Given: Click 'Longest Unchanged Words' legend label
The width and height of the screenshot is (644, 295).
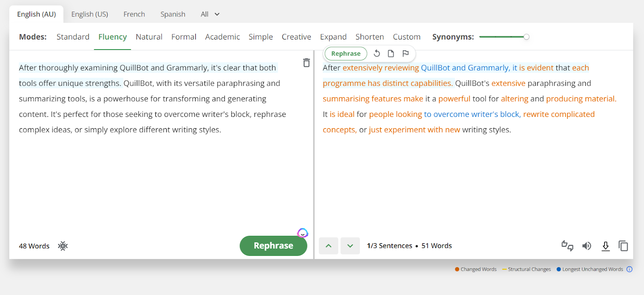Looking at the screenshot, I should [592, 269].
